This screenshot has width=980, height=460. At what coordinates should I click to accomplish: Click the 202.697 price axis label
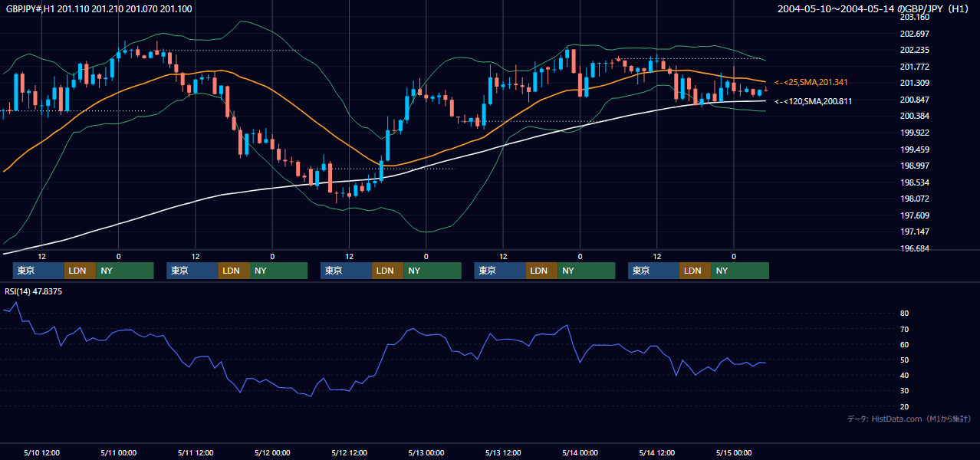tap(914, 34)
